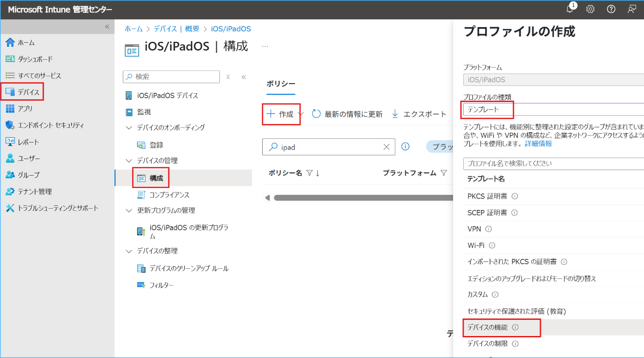Select the SCEP 証明書 template
Image resolution: width=644 pixels, height=358 pixels.
coord(553,213)
